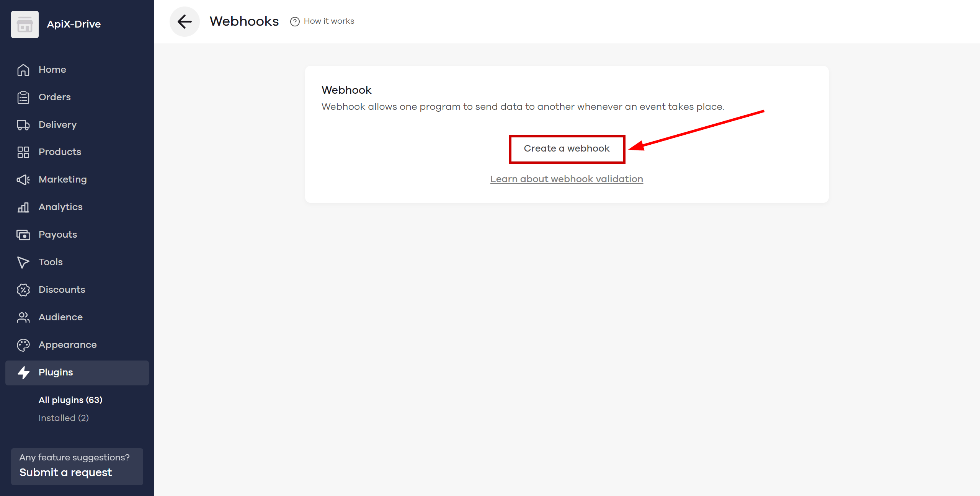Click the Analytics bar chart icon
980x496 pixels.
(23, 207)
